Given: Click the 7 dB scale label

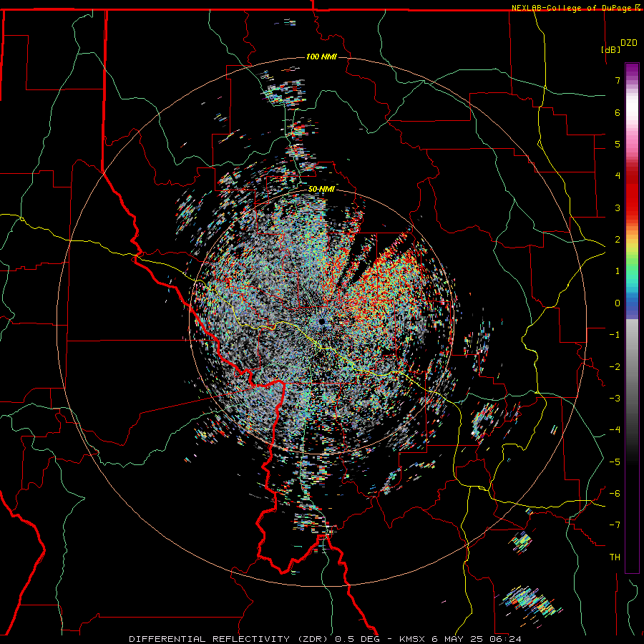Looking at the screenshot, I should [618, 80].
